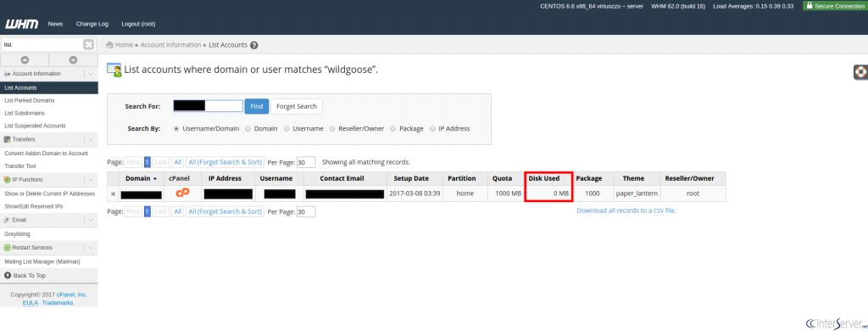Click the Email section icon
This screenshot has width=868, height=331.
pyautogui.click(x=7, y=220)
